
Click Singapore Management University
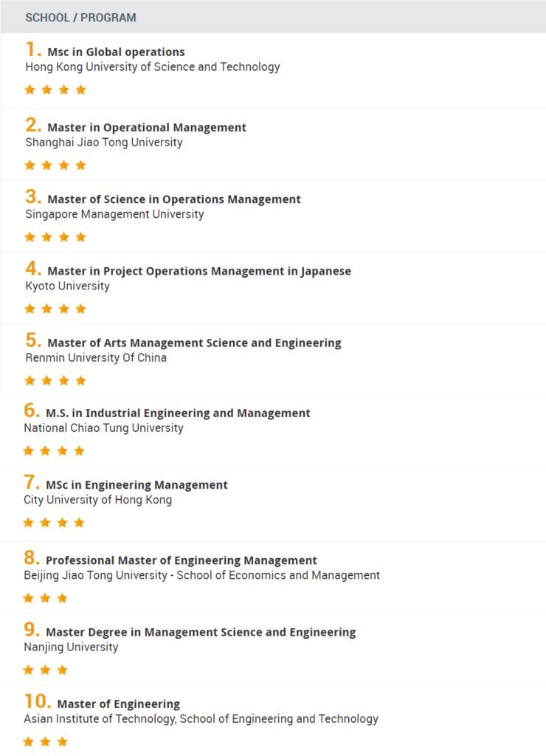pos(114,214)
